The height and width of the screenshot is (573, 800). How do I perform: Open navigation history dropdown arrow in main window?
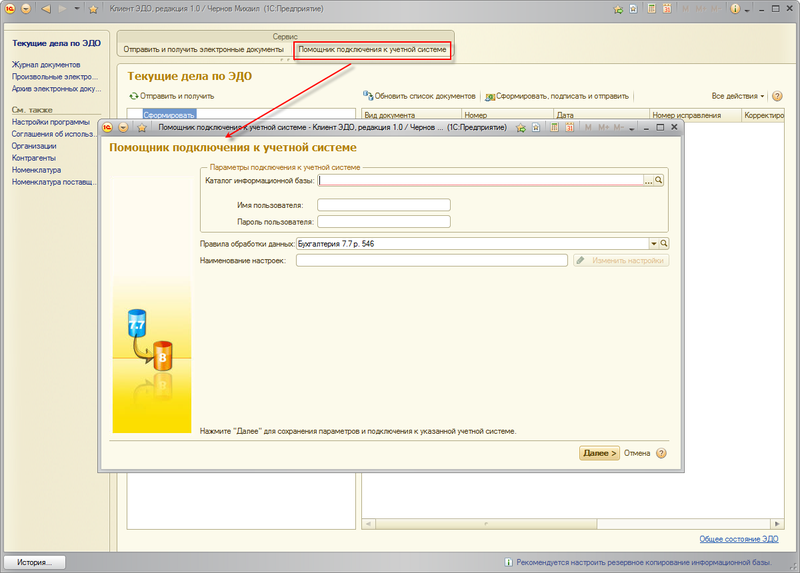[77, 9]
